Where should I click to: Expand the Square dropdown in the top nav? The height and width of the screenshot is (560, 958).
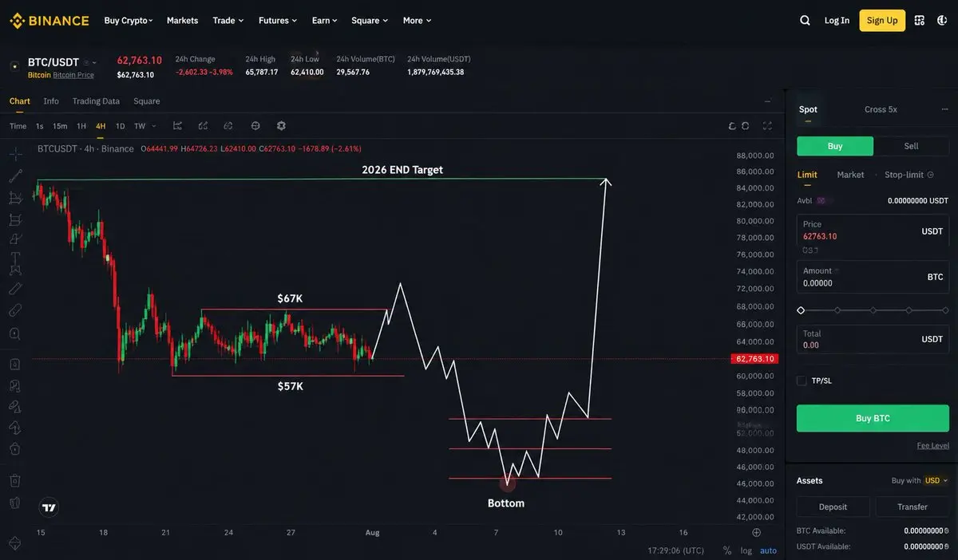click(x=370, y=21)
